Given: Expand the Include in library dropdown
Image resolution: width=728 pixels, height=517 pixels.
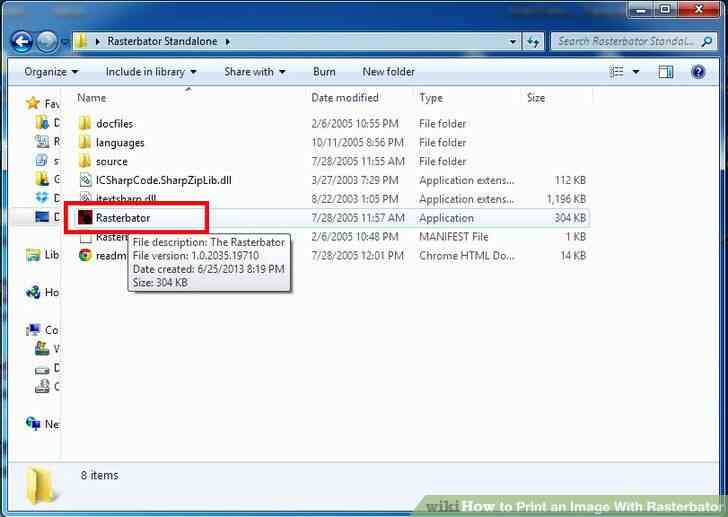Looking at the screenshot, I should point(151,72).
